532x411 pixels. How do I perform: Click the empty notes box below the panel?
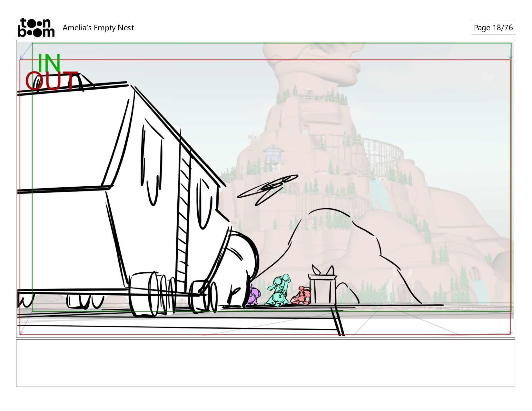(265, 363)
